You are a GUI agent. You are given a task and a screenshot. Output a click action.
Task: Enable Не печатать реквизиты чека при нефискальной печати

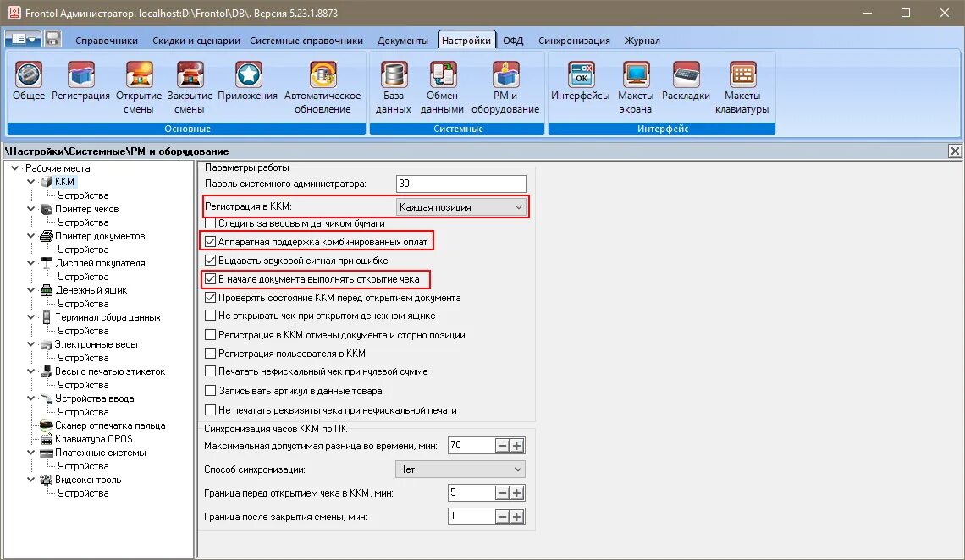tap(210, 410)
